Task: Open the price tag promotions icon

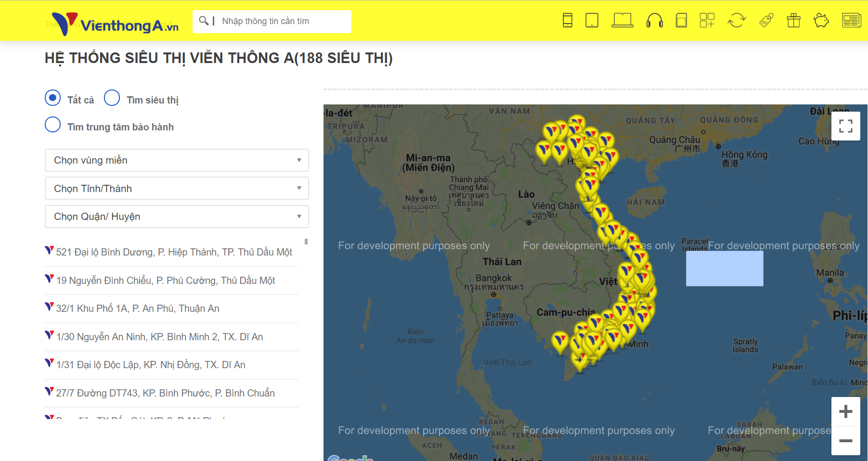Action: 766,21
